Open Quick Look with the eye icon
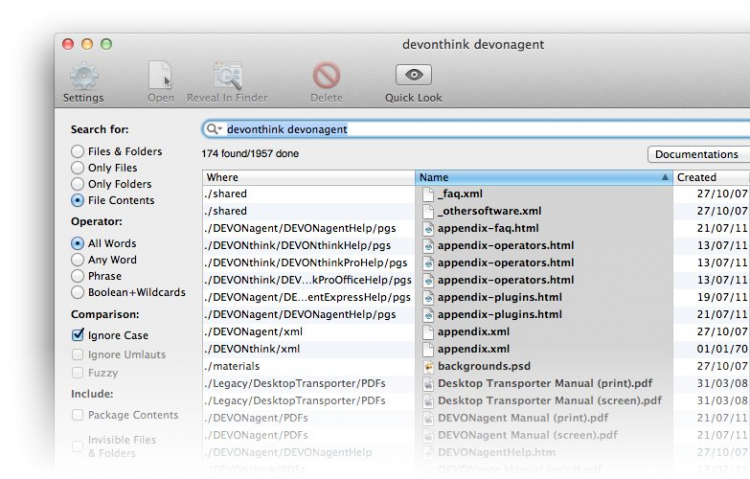 [414, 75]
